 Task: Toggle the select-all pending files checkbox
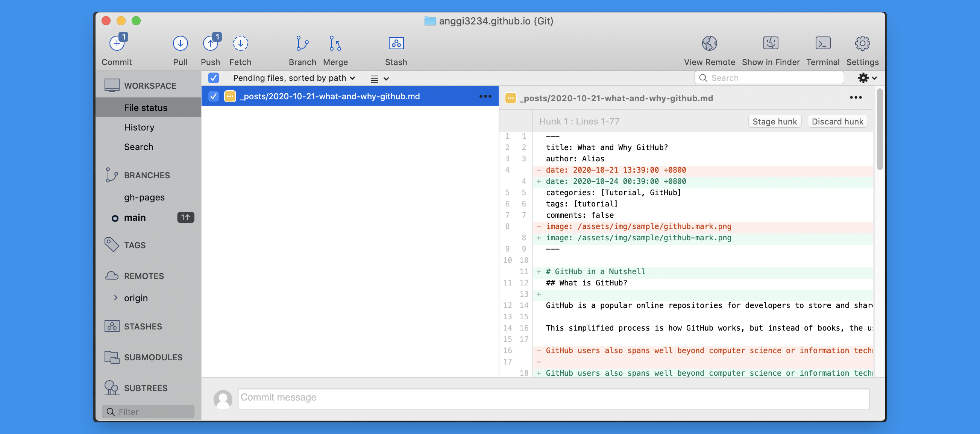coord(214,77)
